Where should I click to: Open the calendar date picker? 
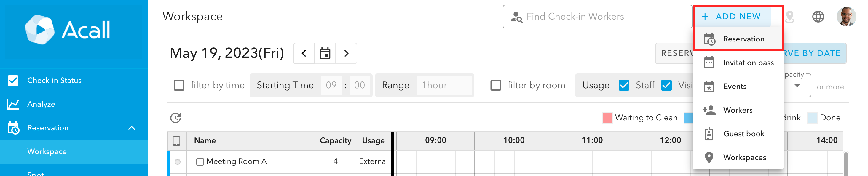click(325, 54)
